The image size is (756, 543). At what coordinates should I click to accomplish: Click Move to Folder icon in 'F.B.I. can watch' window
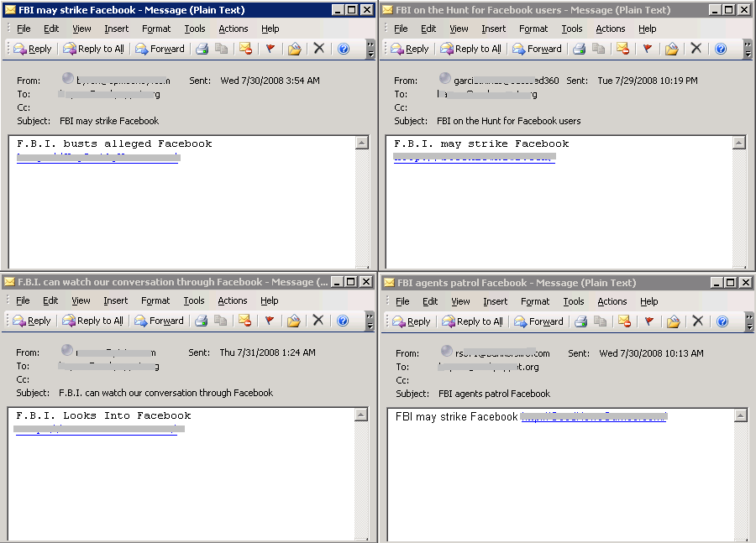293,321
